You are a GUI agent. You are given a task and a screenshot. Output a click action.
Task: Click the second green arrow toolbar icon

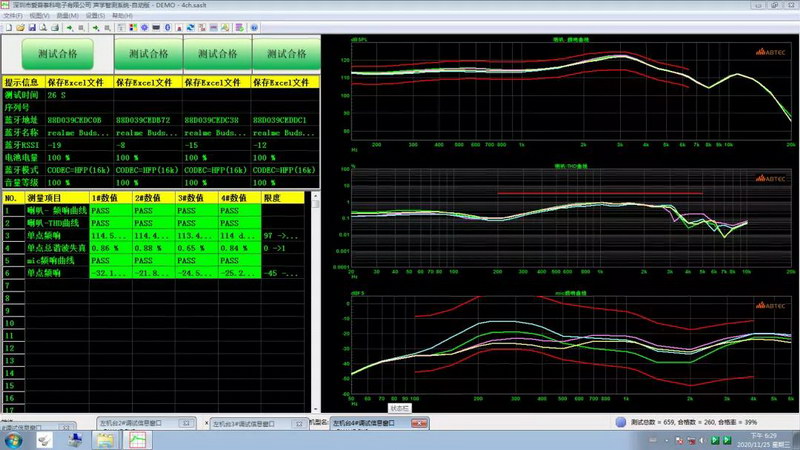pos(96,28)
